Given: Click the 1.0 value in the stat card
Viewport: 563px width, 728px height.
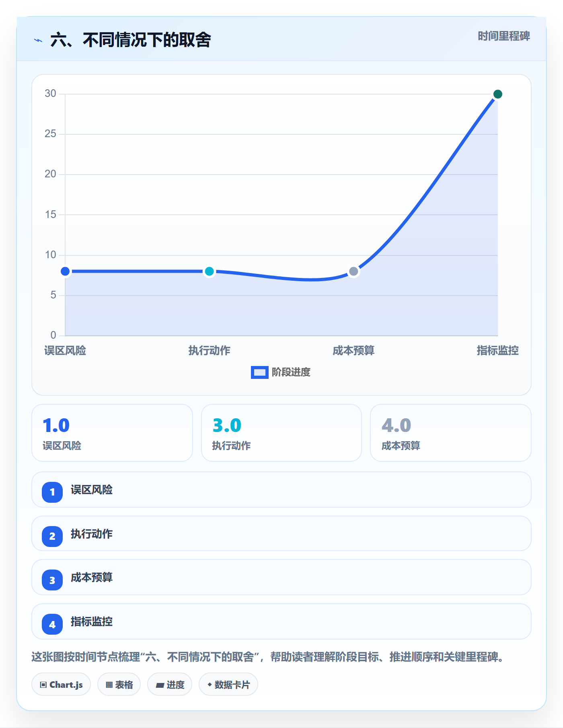Looking at the screenshot, I should [x=56, y=425].
